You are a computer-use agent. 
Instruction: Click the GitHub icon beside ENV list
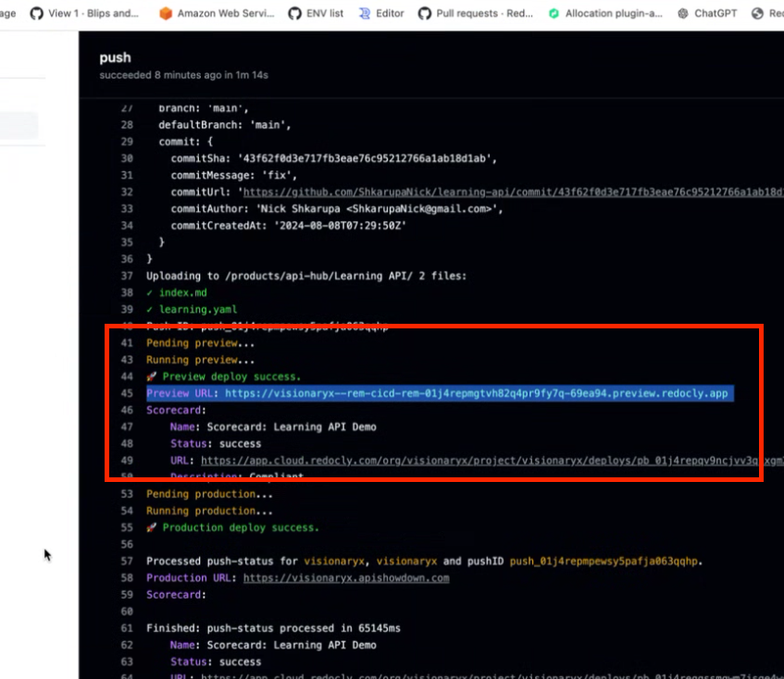tap(294, 13)
